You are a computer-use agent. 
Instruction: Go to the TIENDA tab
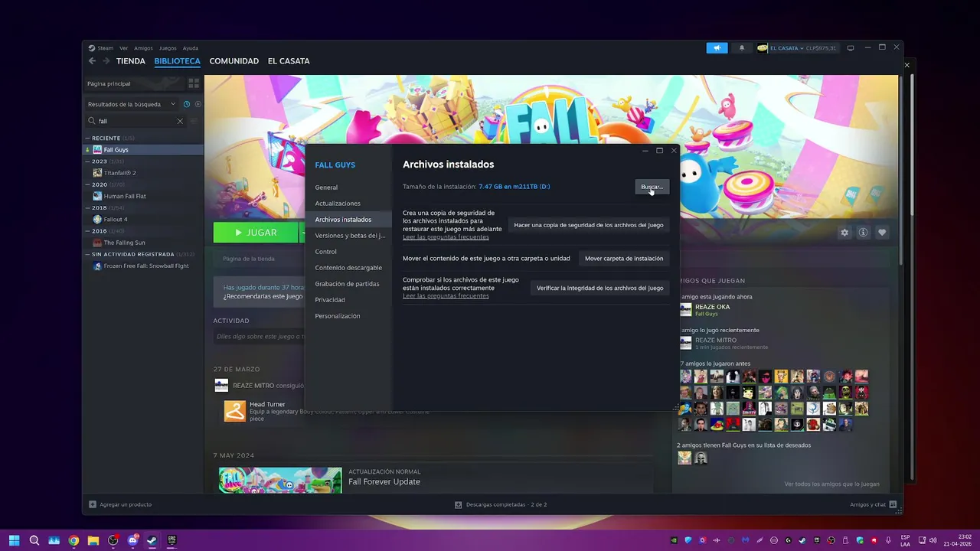click(131, 61)
